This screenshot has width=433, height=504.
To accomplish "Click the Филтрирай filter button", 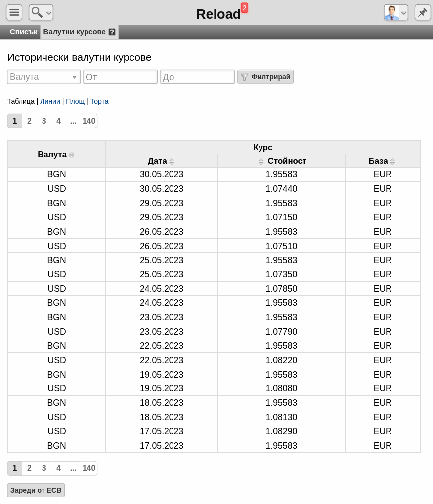I will (x=265, y=77).
